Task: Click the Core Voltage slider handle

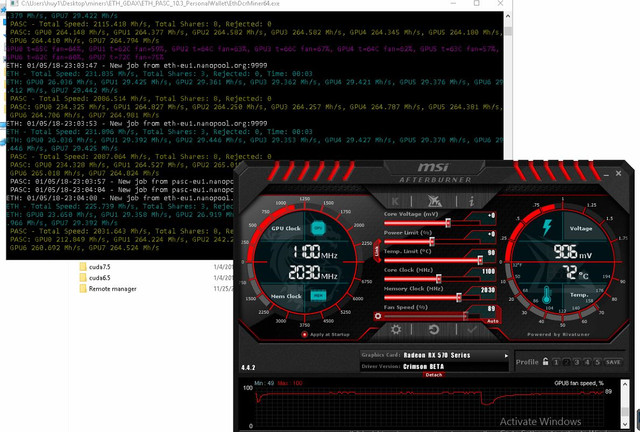Action: 448,223
